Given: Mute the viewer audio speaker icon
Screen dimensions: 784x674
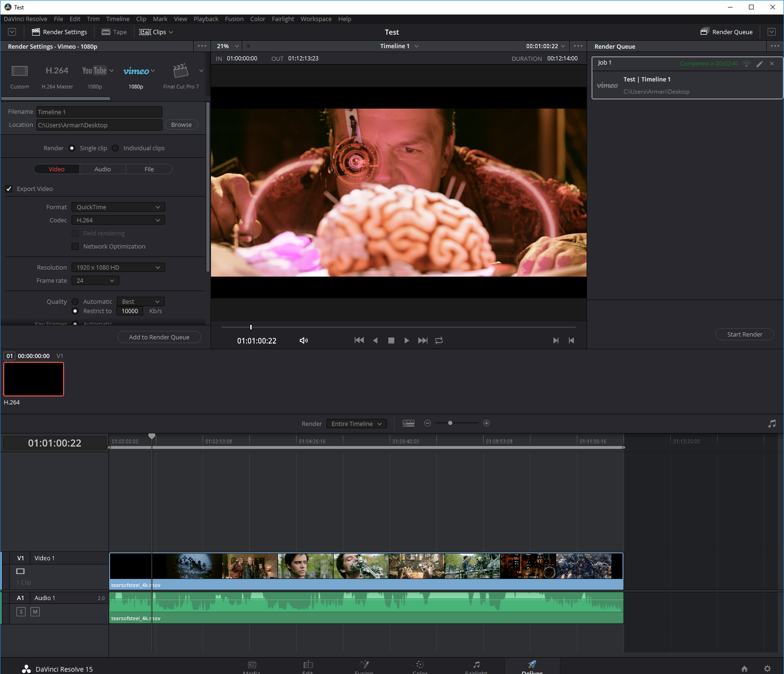Looking at the screenshot, I should pyautogui.click(x=304, y=340).
